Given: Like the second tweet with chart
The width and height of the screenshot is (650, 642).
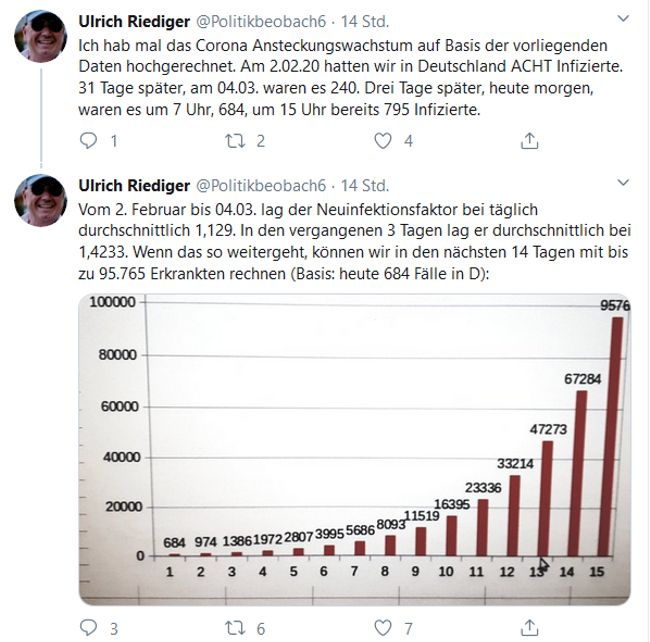Looking at the screenshot, I should [383, 628].
